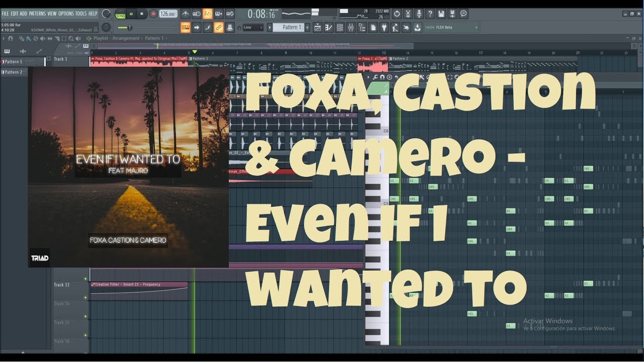Click the one-click audio recording microphone icon
Image resolution: width=644 pixels, height=362 pixels.
click(419, 14)
